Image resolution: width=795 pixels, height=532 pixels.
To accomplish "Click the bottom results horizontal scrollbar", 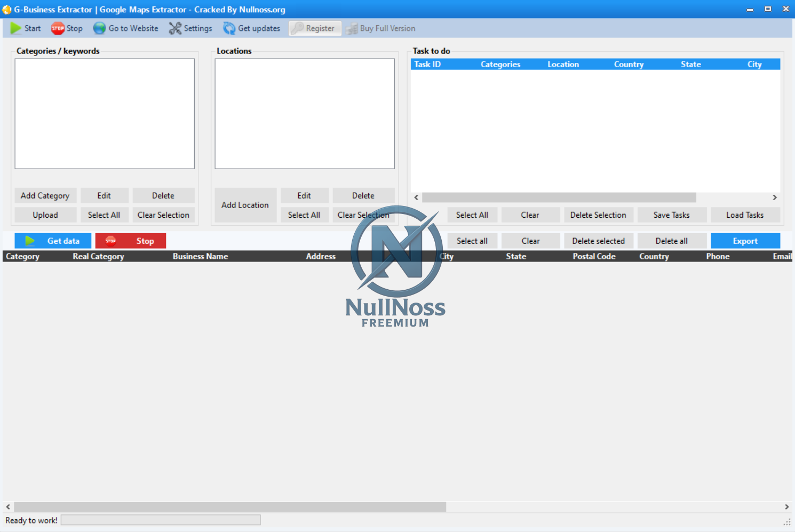I will pyautogui.click(x=229, y=507).
